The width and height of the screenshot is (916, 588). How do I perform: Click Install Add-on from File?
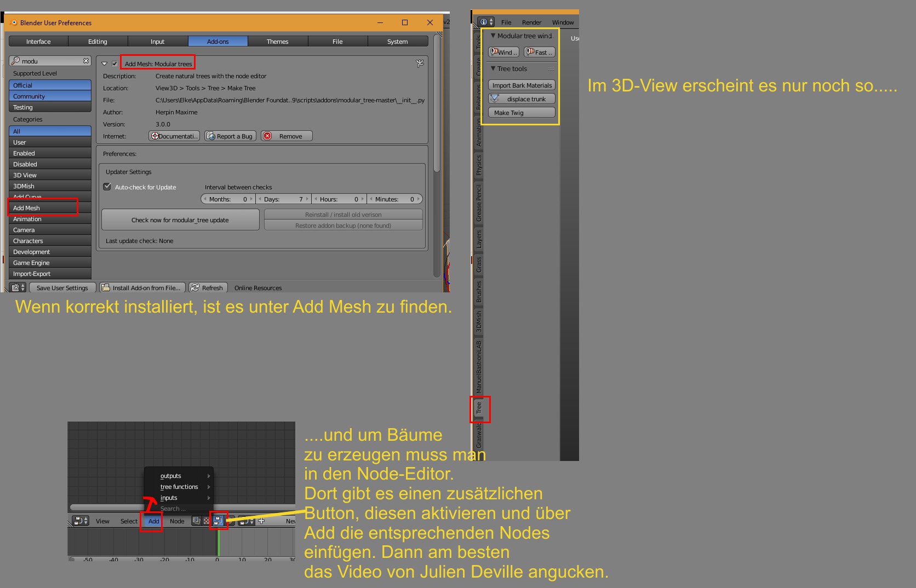[142, 287]
